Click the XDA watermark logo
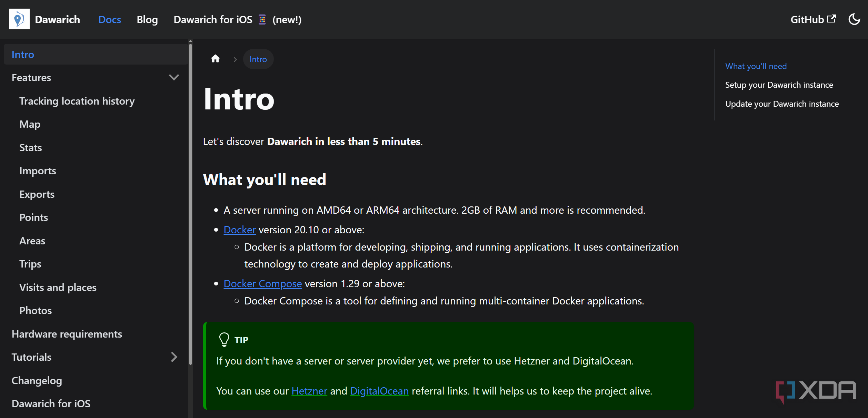 click(815, 391)
